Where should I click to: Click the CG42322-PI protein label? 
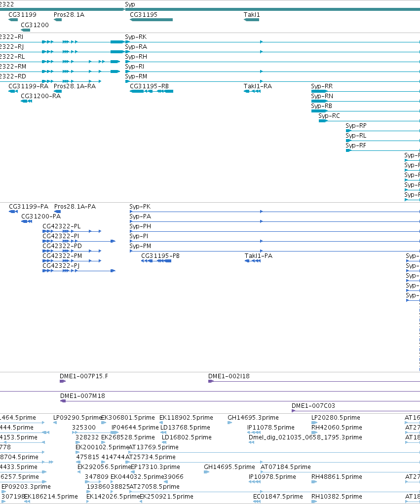[61, 236]
